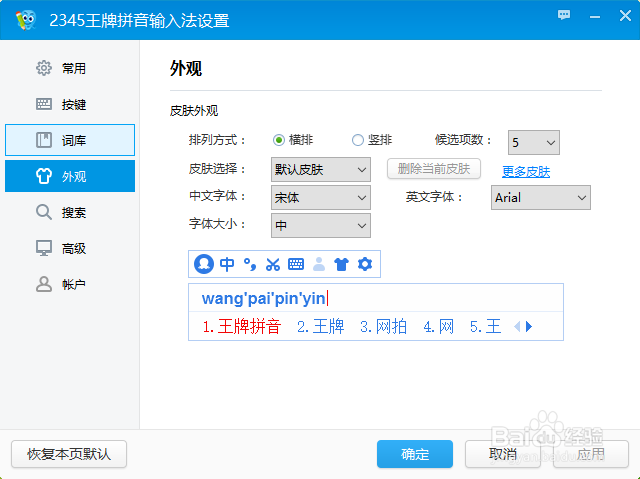The height and width of the screenshot is (479, 640).
Task: Click the 删除当前皮肤 button
Action: point(433,169)
